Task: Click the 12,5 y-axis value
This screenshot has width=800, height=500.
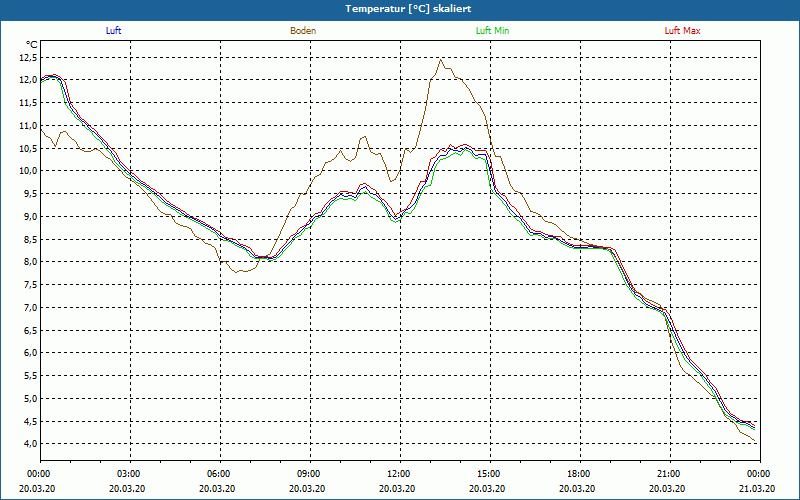Action: (x=29, y=58)
